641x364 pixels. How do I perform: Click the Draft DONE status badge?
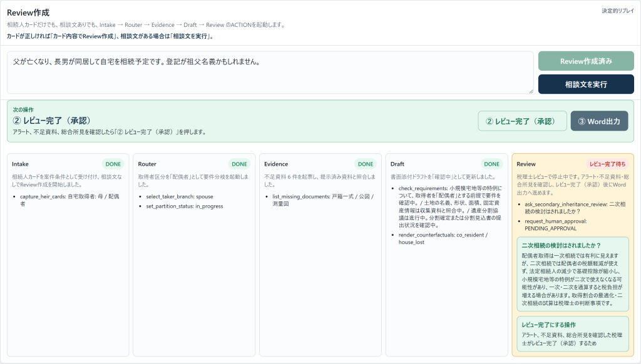pyautogui.click(x=492, y=164)
